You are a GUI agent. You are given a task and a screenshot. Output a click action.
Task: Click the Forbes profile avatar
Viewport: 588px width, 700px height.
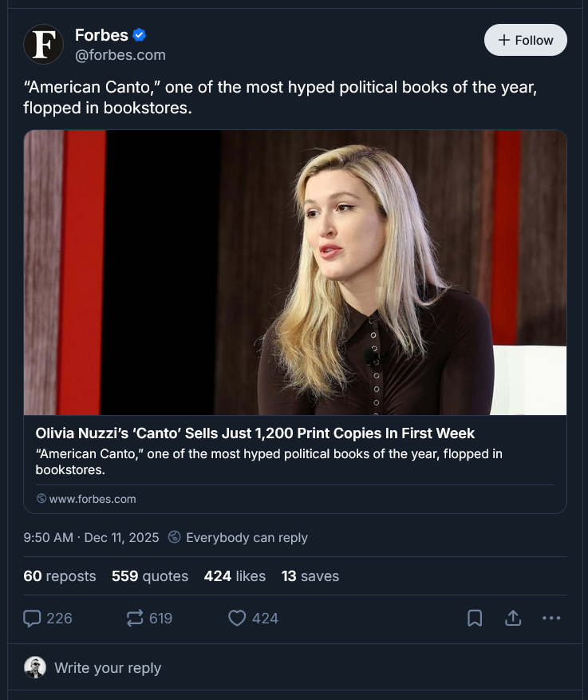pos(44,45)
